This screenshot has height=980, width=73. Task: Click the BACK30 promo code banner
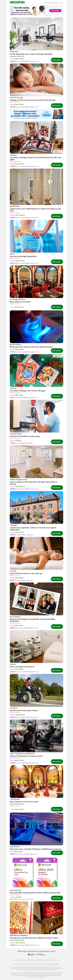coord(36,114)
